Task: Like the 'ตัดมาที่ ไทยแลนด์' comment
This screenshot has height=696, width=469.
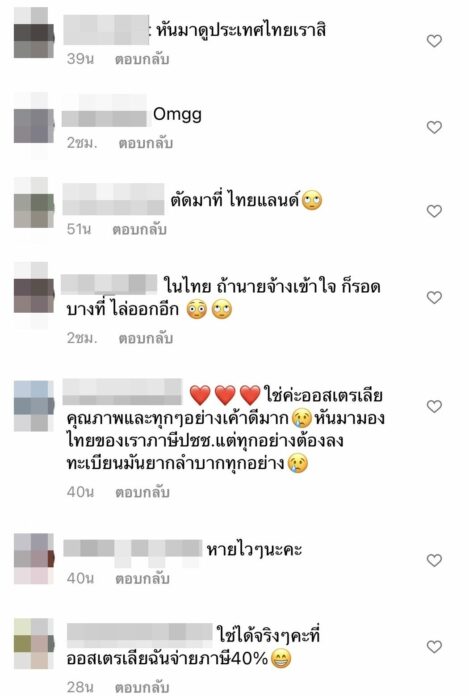Action: [434, 211]
